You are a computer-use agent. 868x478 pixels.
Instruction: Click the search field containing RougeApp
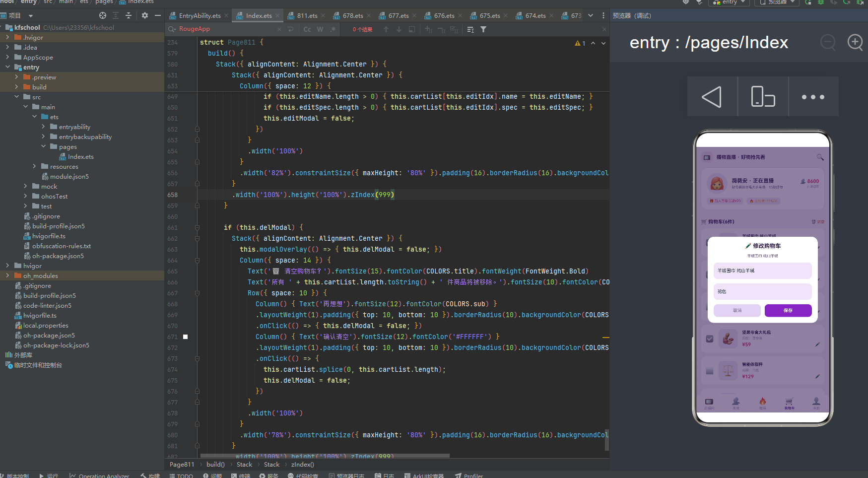coord(227,29)
